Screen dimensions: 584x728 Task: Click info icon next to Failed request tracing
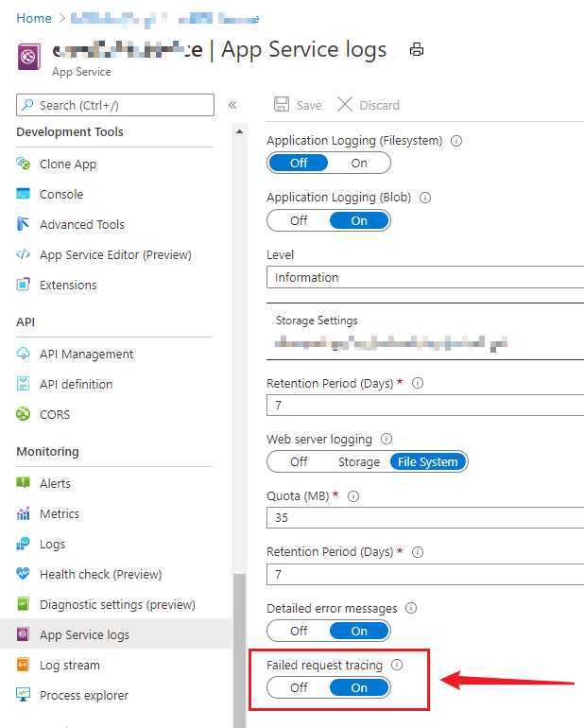tap(397, 665)
